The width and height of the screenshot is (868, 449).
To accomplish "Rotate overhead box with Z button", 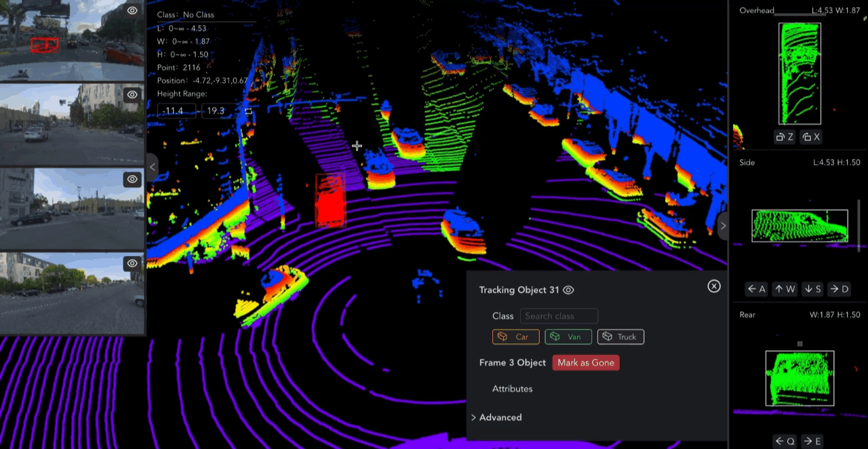I will 785,137.
